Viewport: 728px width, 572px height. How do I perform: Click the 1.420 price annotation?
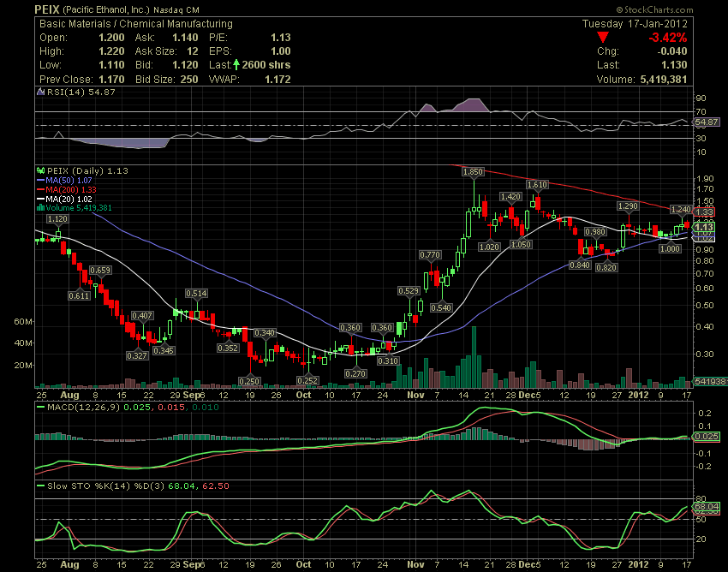[510, 197]
